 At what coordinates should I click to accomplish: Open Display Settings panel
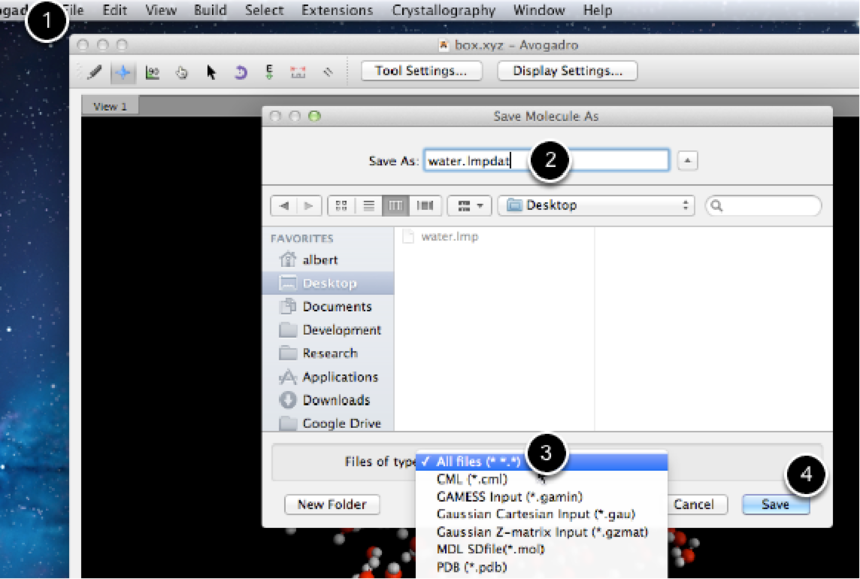pyautogui.click(x=567, y=71)
